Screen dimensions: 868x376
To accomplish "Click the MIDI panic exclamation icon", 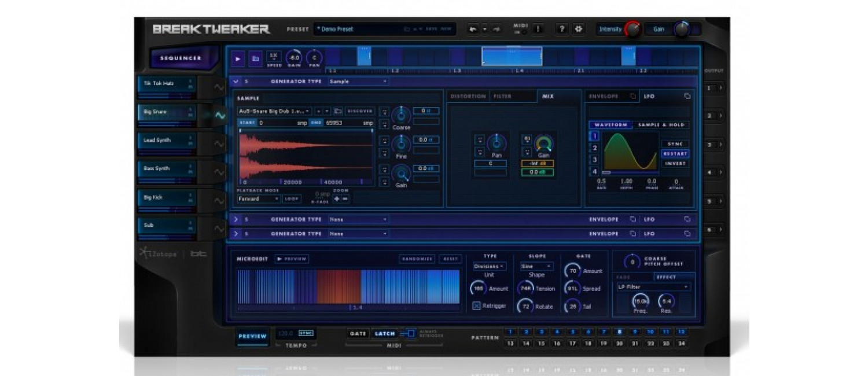I will (538, 29).
